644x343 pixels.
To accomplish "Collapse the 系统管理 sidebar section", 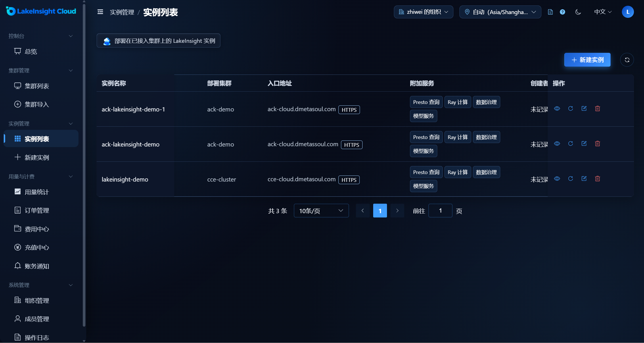I will click(41, 285).
